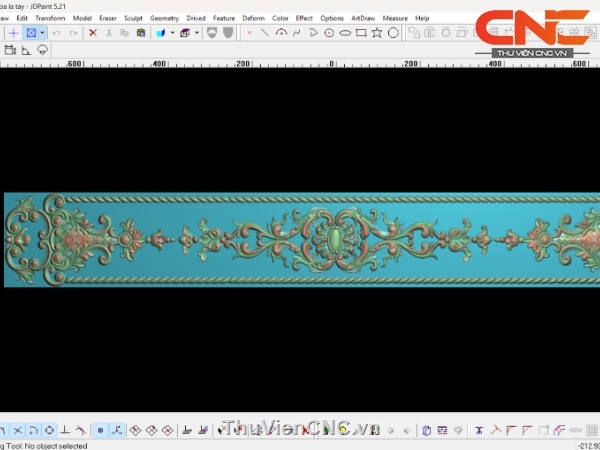This screenshot has width=600, height=450.
Task: Click the central oval medallion on relief
Action: pyautogui.click(x=332, y=240)
